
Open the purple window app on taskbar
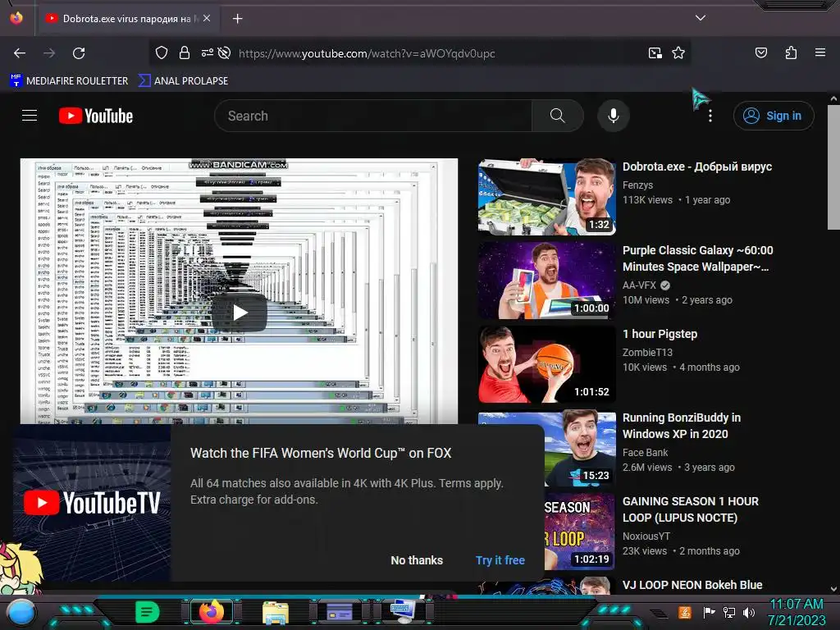[x=340, y=612]
